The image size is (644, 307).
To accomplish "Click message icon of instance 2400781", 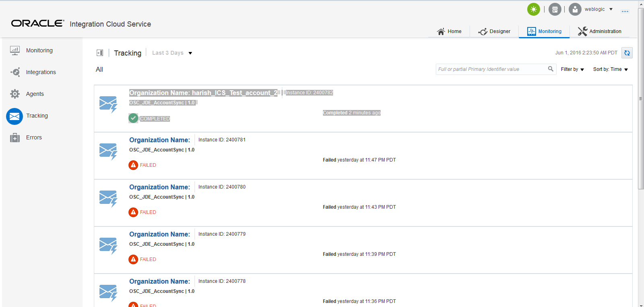I will (x=108, y=151).
